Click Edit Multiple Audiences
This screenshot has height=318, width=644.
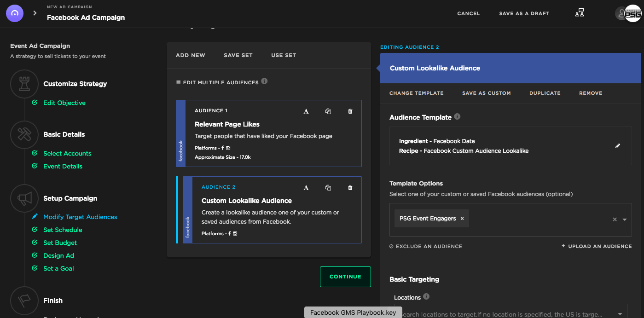(x=217, y=82)
